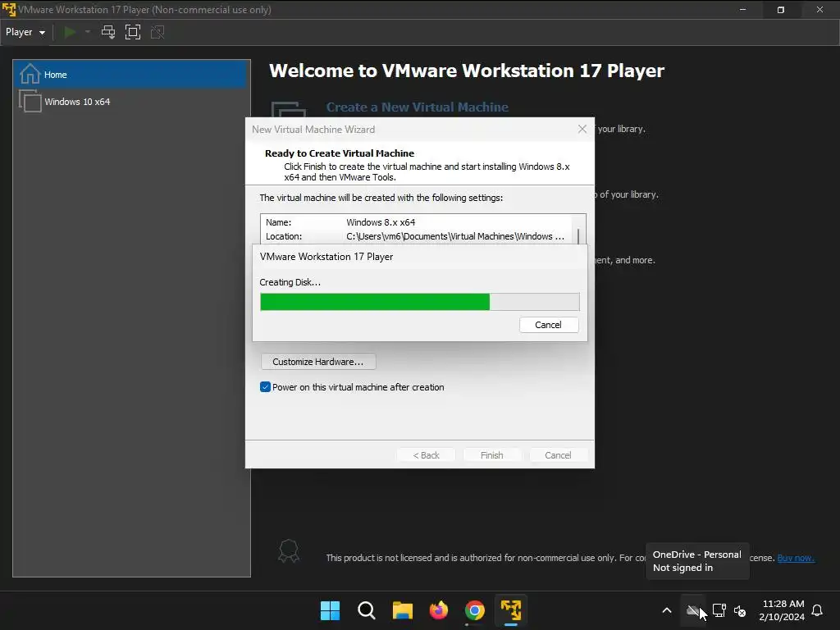
Task: Click the muted volume tray icon
Action: [x=740, y=610]
